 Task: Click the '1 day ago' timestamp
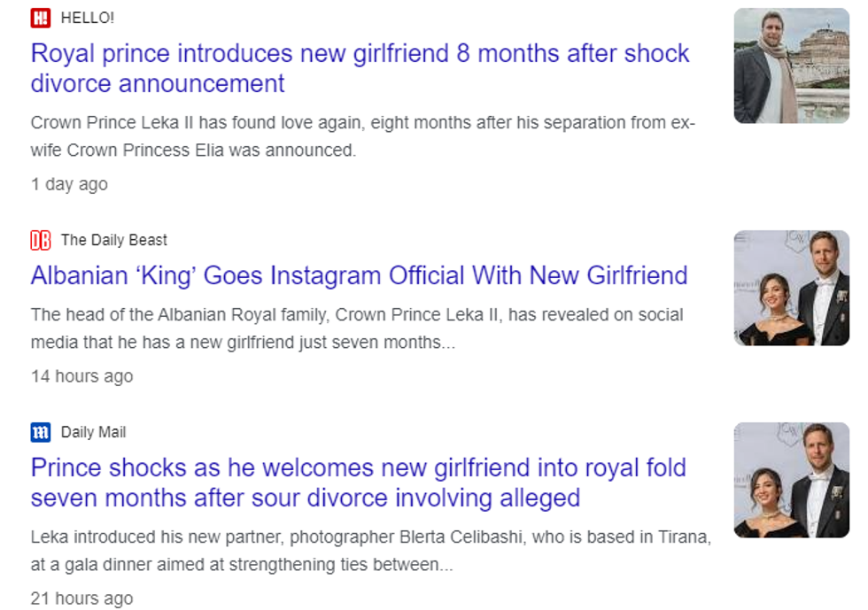[69, 184]
